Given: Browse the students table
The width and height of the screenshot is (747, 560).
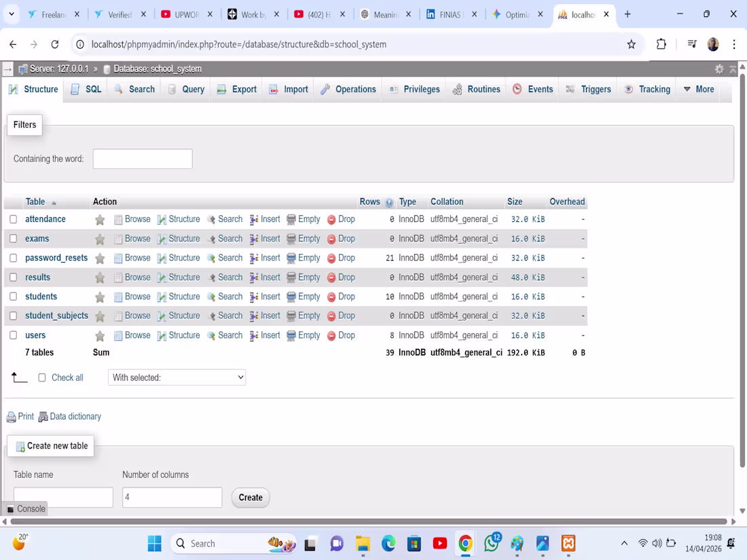Looking at the screenshot, I should (137, 297).
